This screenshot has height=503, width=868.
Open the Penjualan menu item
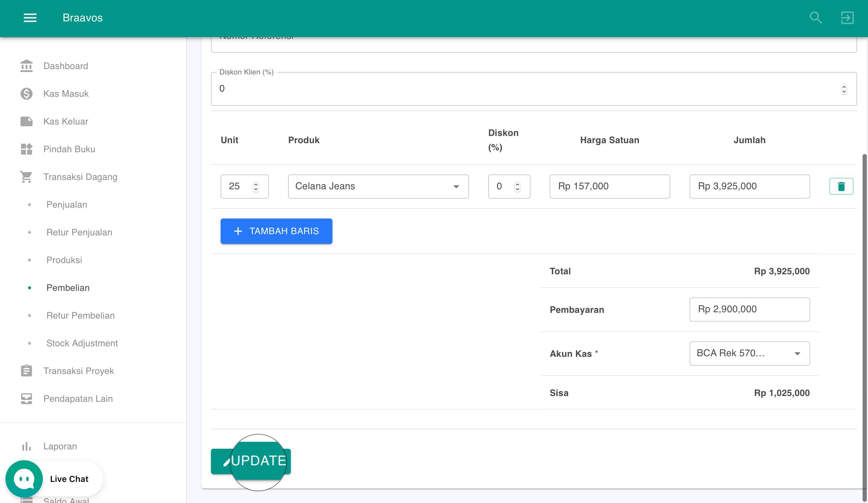[67, 205]
